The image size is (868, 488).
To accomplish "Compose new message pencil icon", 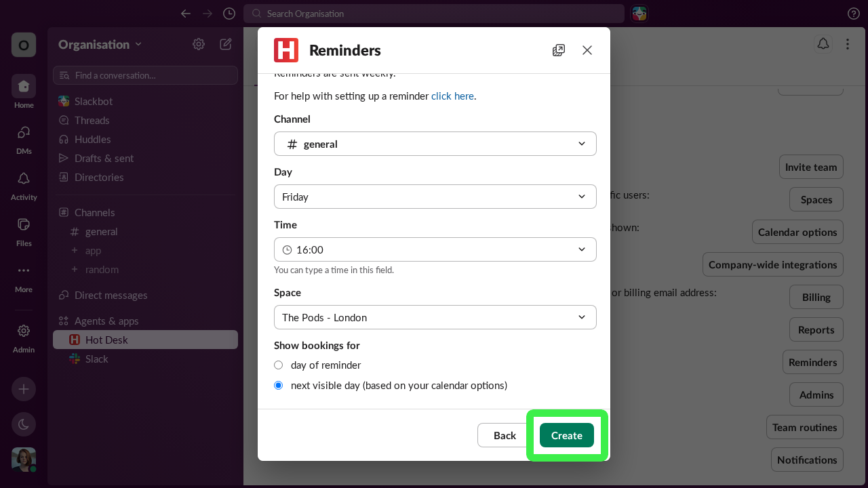I will tap(226, 44).
